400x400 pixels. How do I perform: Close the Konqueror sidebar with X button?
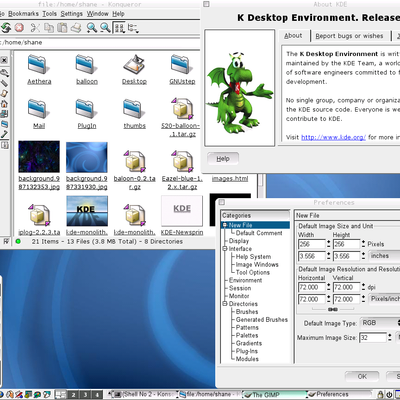(x=4, y=60)
